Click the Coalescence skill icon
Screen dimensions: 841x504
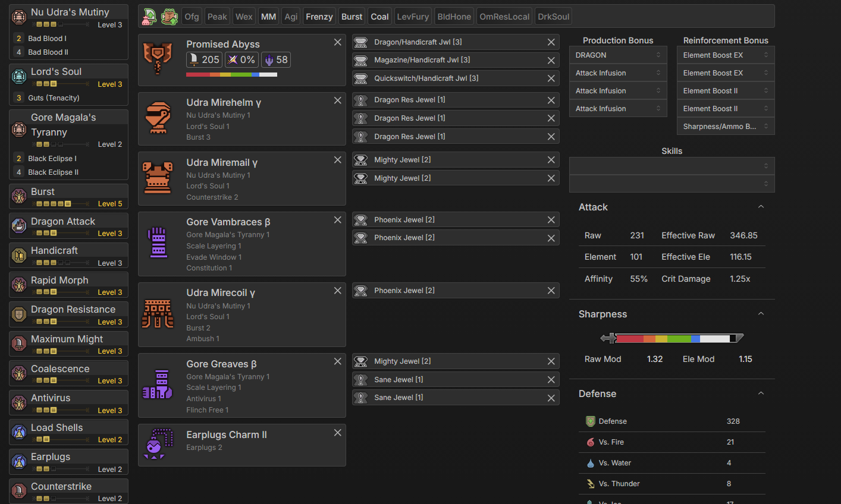[19, 373]
